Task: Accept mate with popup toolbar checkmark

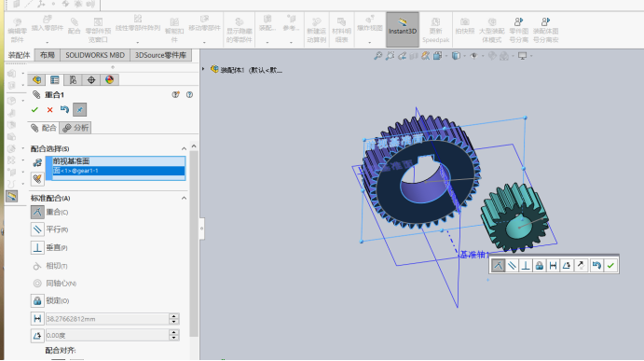Action: (x=610, y=266)
